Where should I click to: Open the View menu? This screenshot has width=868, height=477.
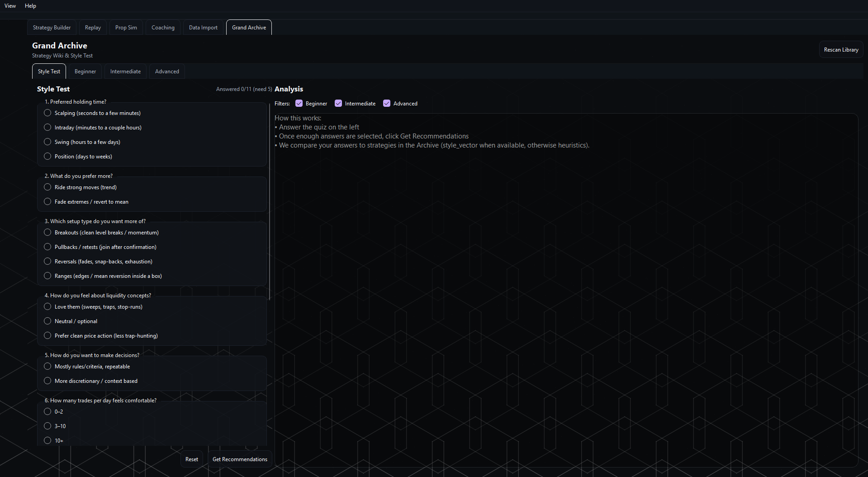(x=10, y=6)
